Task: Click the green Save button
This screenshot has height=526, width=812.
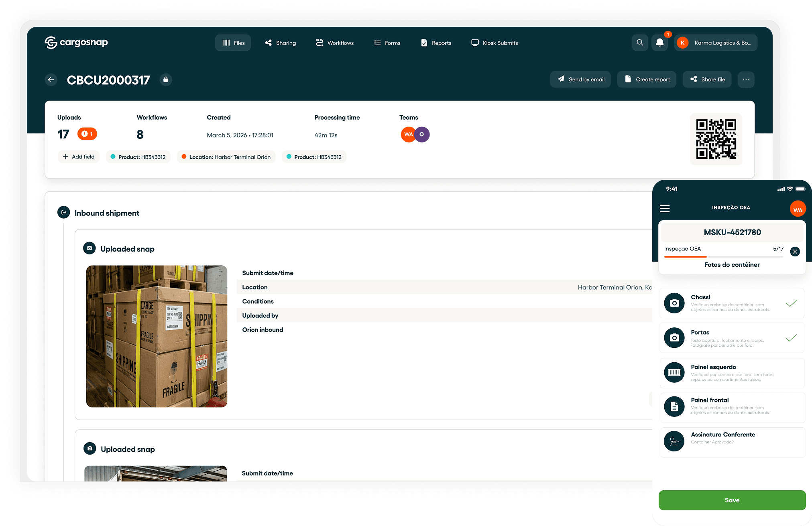Action: pos(732,500)
